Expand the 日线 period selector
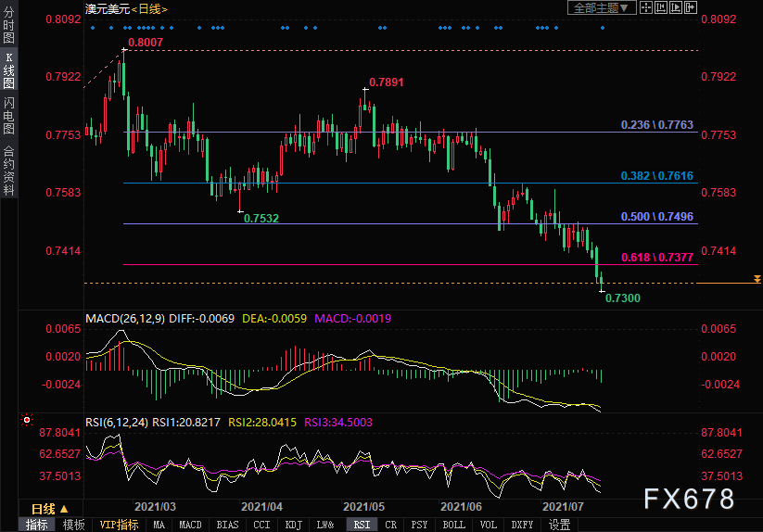Image resolution: width=763 pixels, height=532 pixels. (x=50, y=509)
